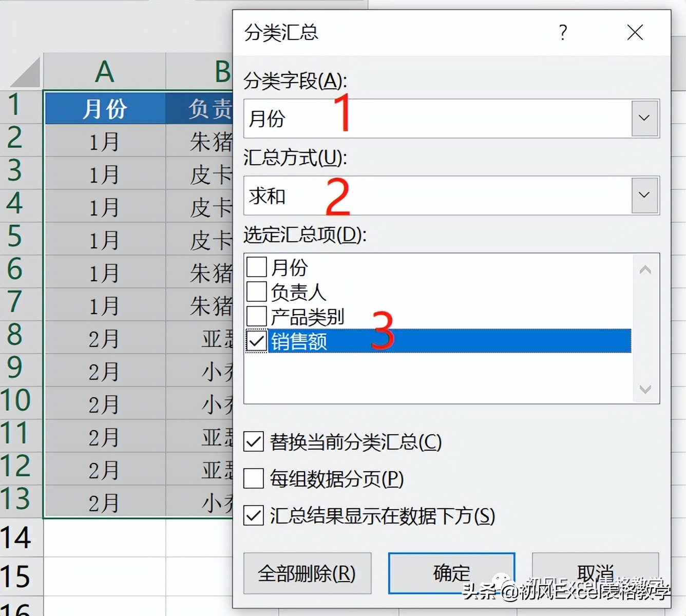The width and height of the screenshot is (686, 616).
Task: Click cell A8 containing 2月
Action: [105, 337]
